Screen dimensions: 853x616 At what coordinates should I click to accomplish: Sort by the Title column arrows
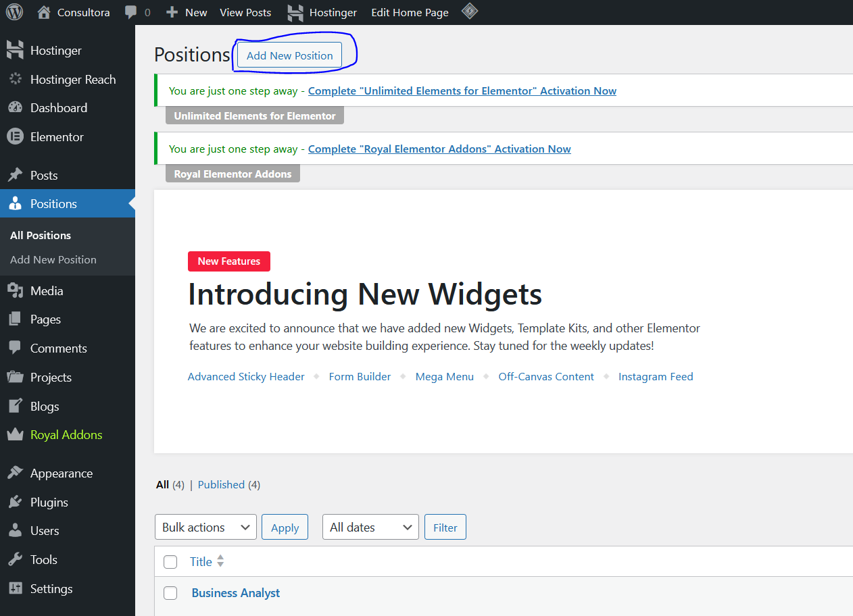220,561
